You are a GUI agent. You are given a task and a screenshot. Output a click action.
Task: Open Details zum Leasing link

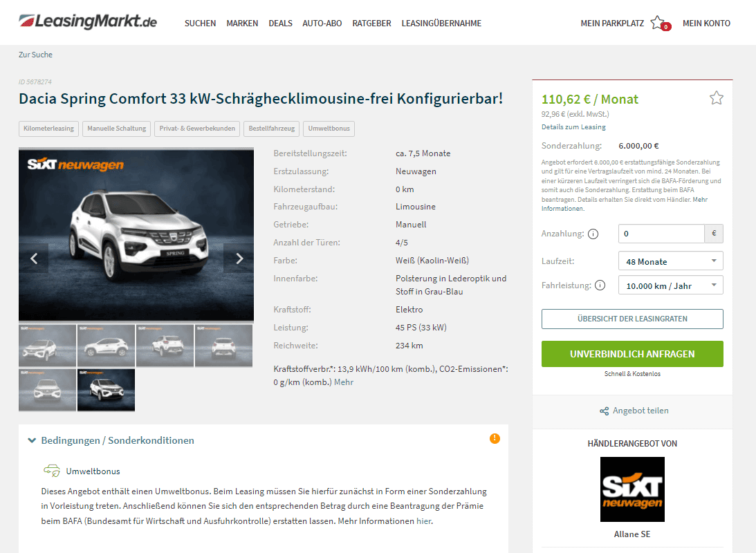tap(573, 127)
